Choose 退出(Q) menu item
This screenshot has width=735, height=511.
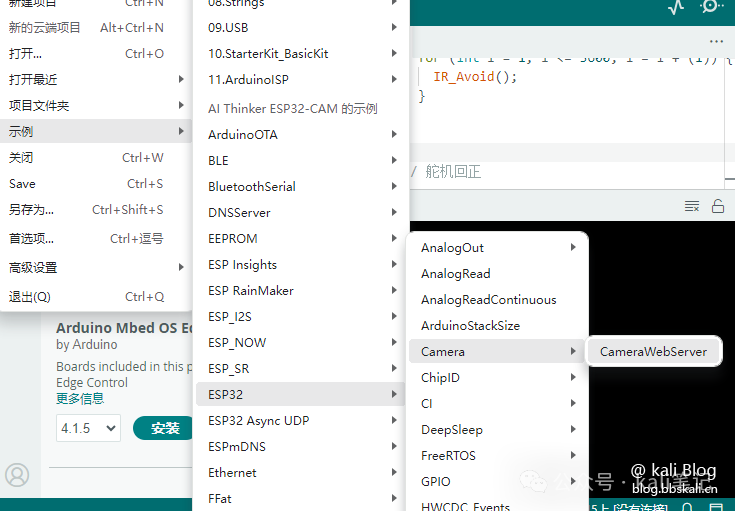[x=96, y=297]
